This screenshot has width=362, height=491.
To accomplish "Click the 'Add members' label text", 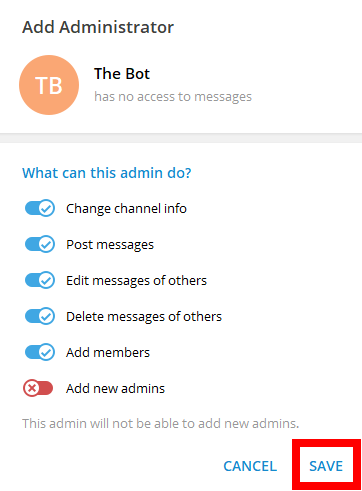I will (108, 353).
